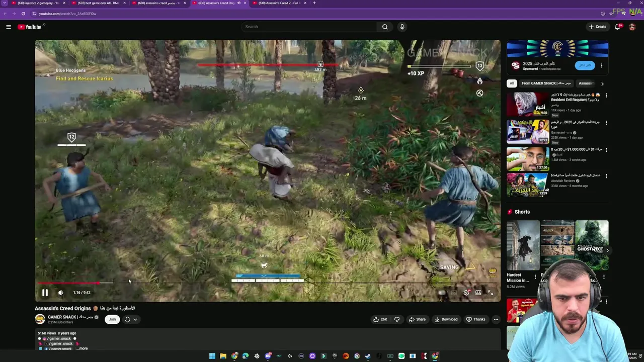Viewport: 644px width, 362px height.
Task: Enter fullscreen mode
Action: tap(491, 293)
